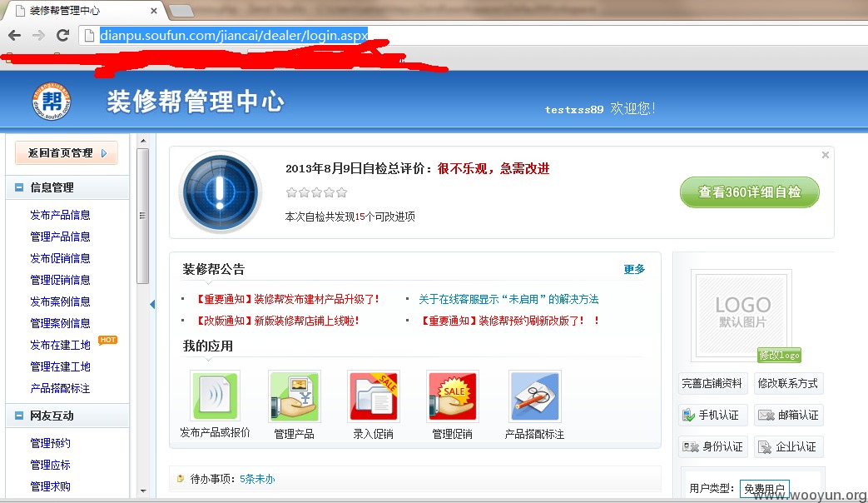Click 修改logo green label
Viewport: 868px width, 503px height.
tap(779, 355)
